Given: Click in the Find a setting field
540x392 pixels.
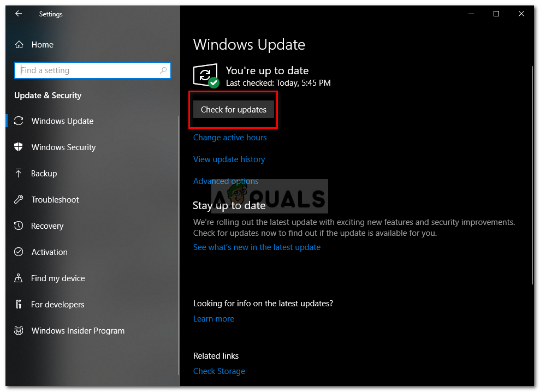Looking at the screenshot, I should 93,70.
